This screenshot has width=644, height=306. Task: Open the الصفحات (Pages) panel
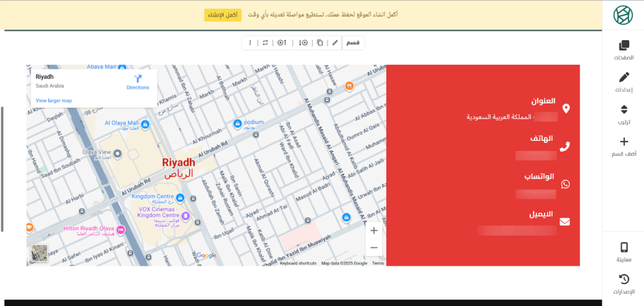[623, 50]
